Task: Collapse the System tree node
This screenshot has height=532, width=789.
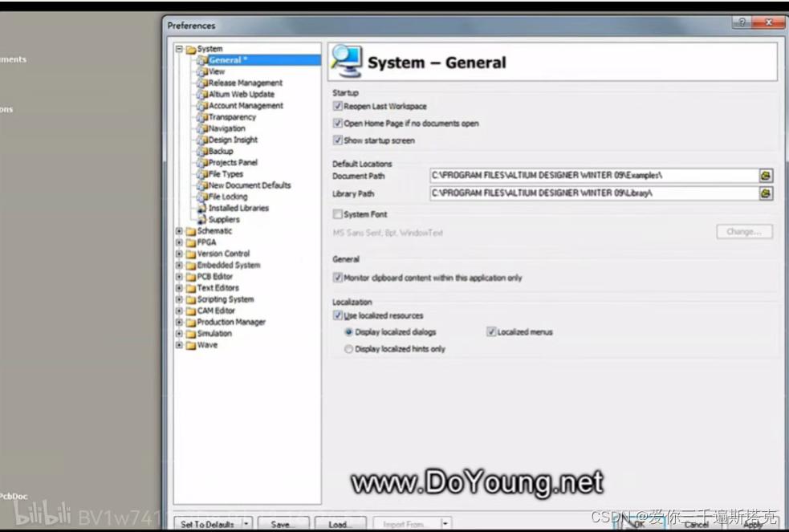Action: (x=179, y=49)
